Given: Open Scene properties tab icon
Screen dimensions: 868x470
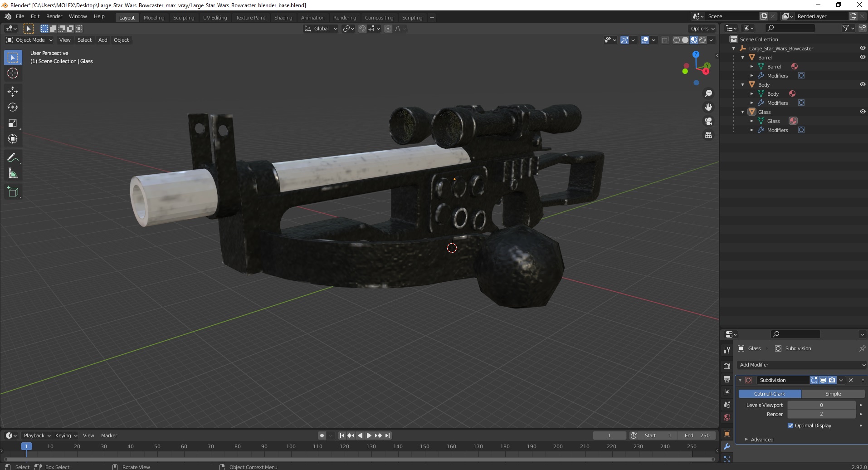Looking at the screenshot, I should tap(727, 404).
